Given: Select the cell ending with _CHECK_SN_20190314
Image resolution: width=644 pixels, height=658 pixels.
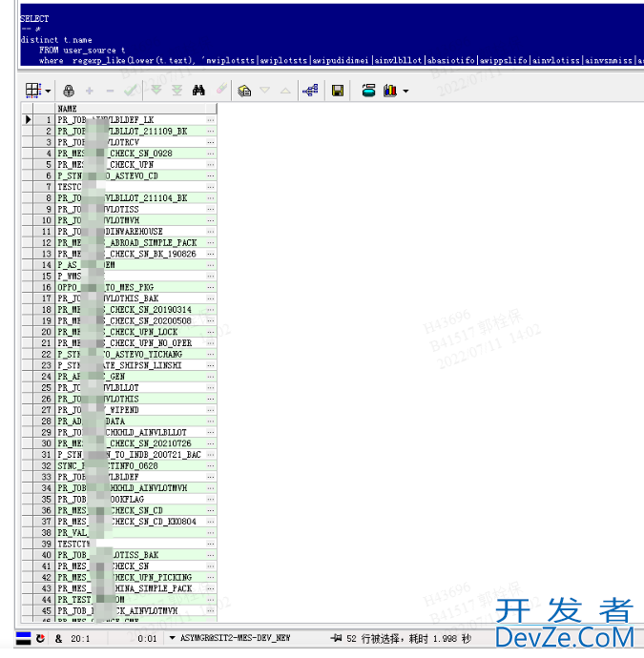Looking at the screenshot, I should [x=131, y=310].
